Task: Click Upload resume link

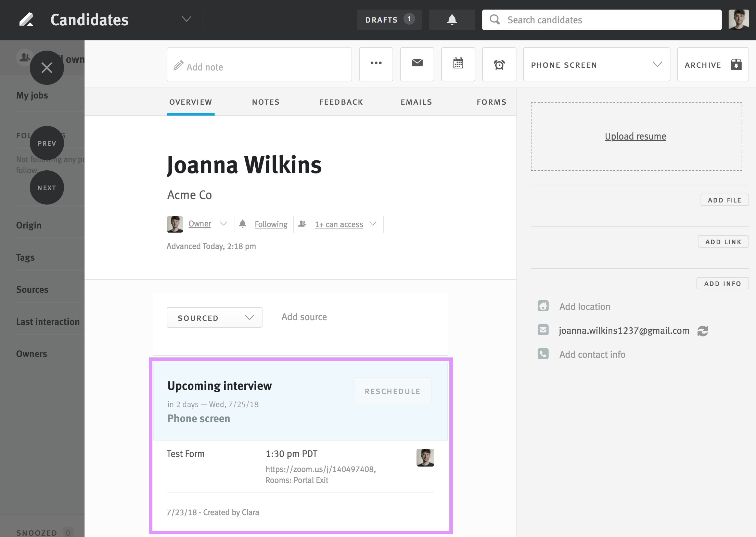Action: coord(636,136)
